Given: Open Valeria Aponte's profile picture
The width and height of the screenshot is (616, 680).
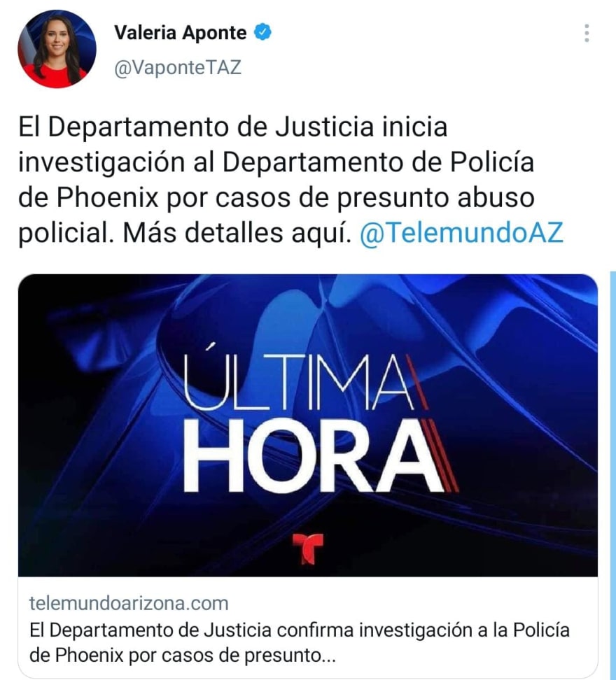Looking at the screenshot, I should (57, 48).
